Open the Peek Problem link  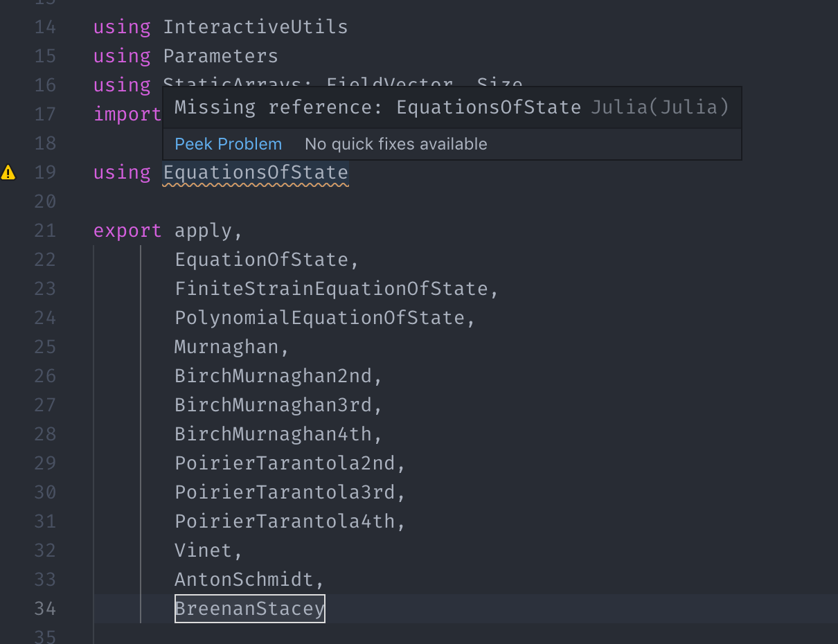click(229, 144)
